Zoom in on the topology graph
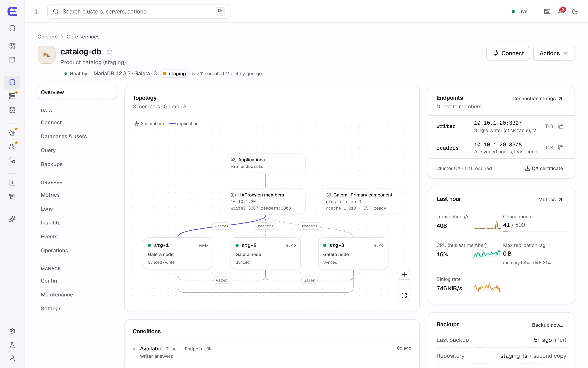Viewport: 588px width, 368px height. pyautogui.click(x=404, y=274)
